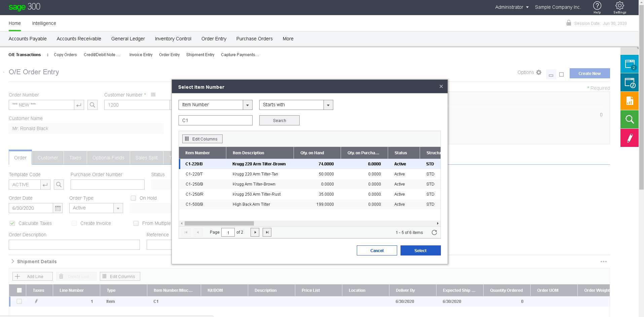This screenshot has height=317, width=644.
Task: Click Edit Columns in the finder dialog
Action: [202, 139]
